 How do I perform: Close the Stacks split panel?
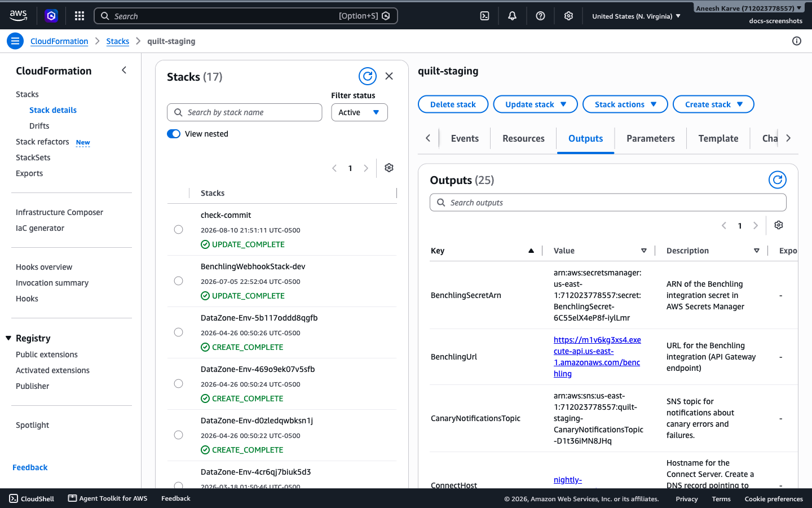(389, 76)
